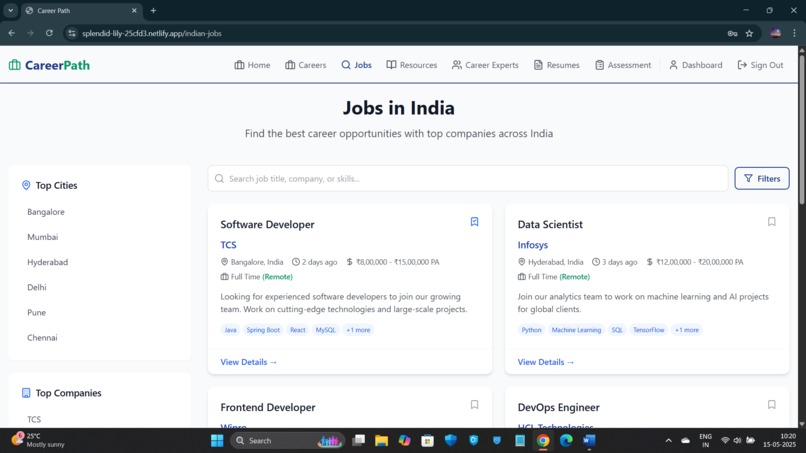This screenshot has width=806, height=453.
Task: Toggle bookmark on Software Developer card
Action: click(x=474, y=222)
